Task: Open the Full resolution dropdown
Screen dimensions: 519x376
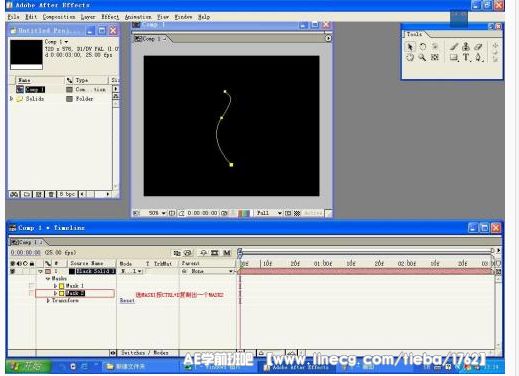Action: pos(269,213)
